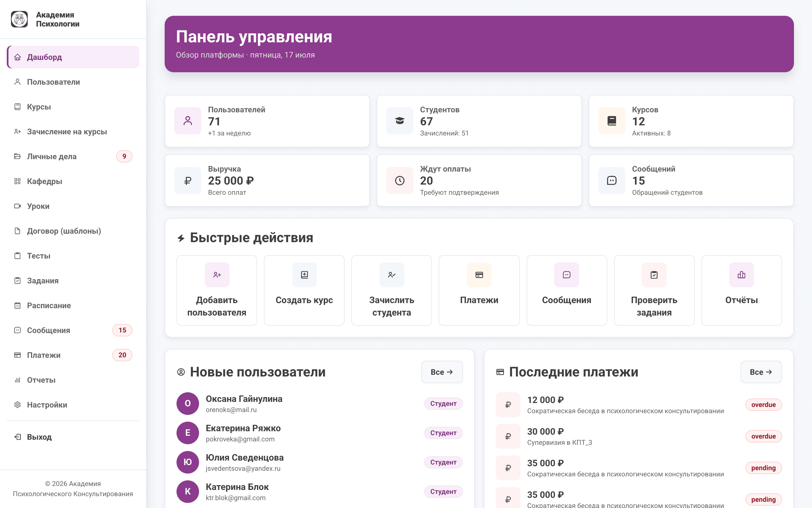
Task: Click the logout icon next to Выход
Action: [17, 437]
